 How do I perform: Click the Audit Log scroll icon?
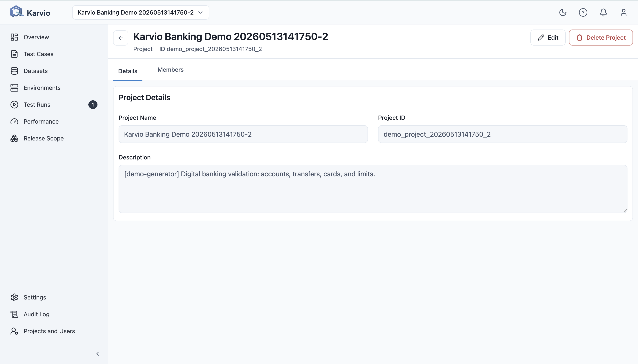click(14, 314)
